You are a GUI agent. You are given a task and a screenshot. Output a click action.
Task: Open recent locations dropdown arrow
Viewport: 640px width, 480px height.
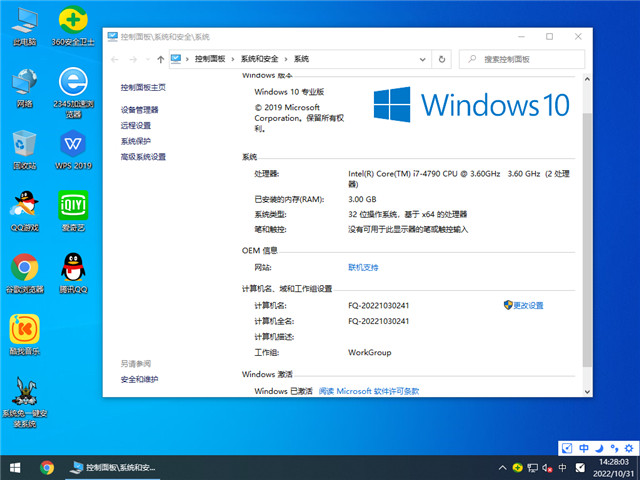(x=146, y=59)
